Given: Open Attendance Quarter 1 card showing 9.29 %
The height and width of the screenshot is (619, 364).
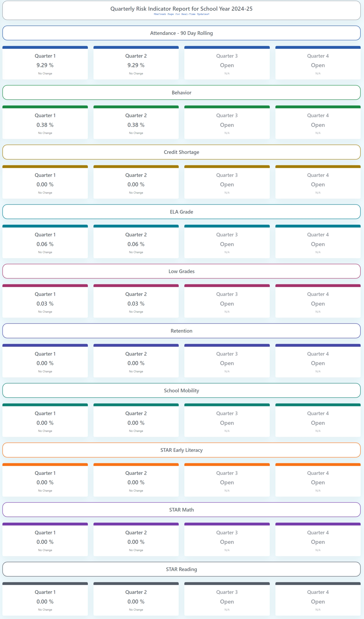Looking at the screenshot, I should pyautogui.click(x=45, y=64).
